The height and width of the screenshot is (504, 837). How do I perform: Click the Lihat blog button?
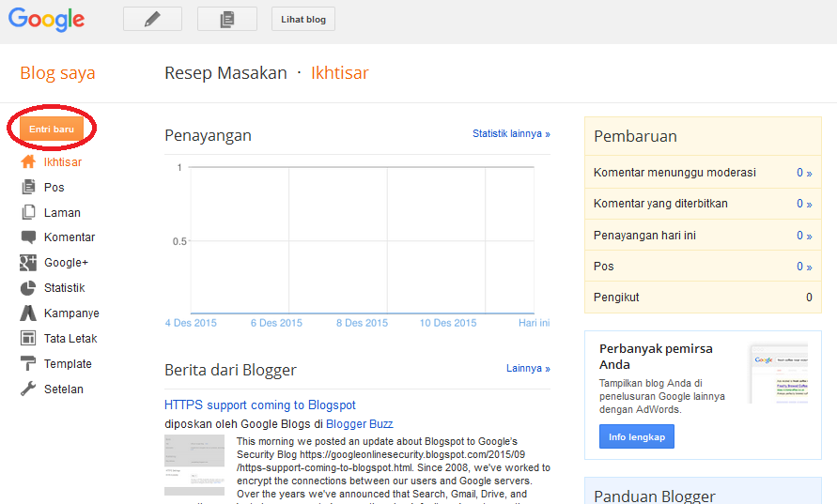point(303,19)
